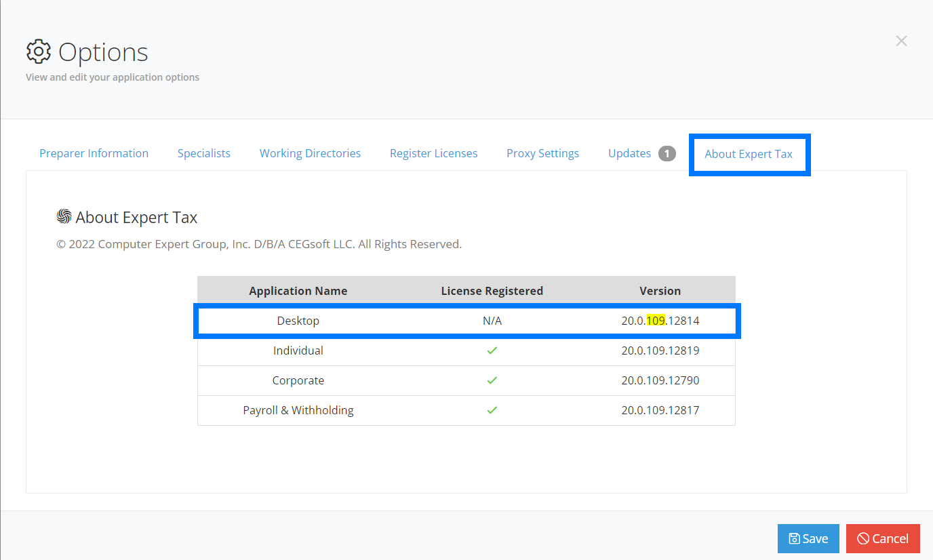Click the Save button
This screenshot has width=933, height=560.
pos(808,538)
